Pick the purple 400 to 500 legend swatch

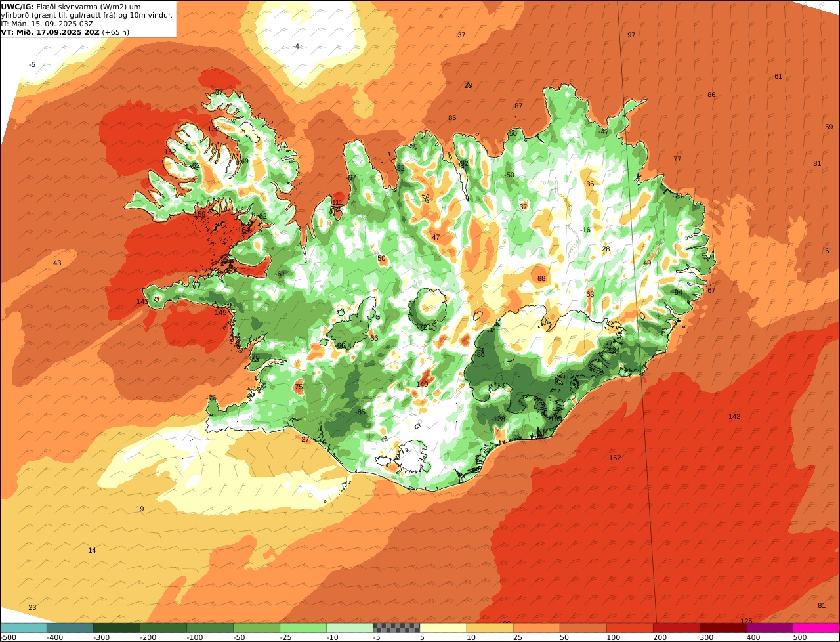click(x=769, y=628)
